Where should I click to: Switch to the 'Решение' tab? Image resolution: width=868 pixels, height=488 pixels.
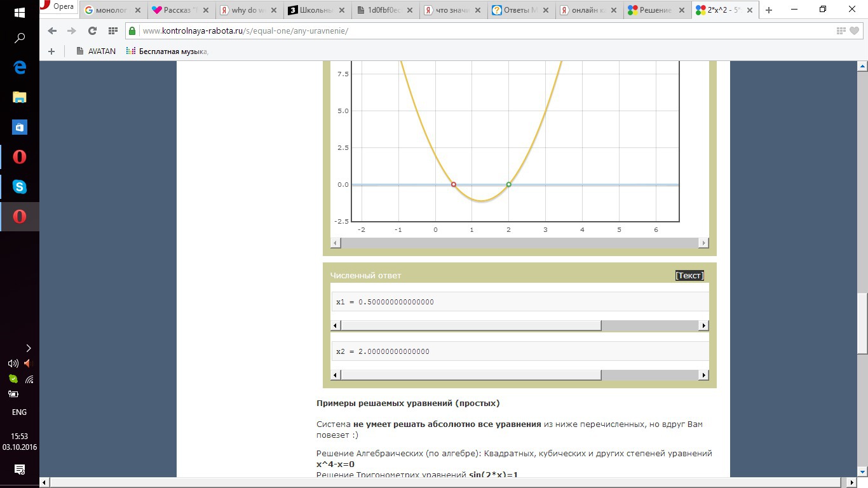pos(653,10)
